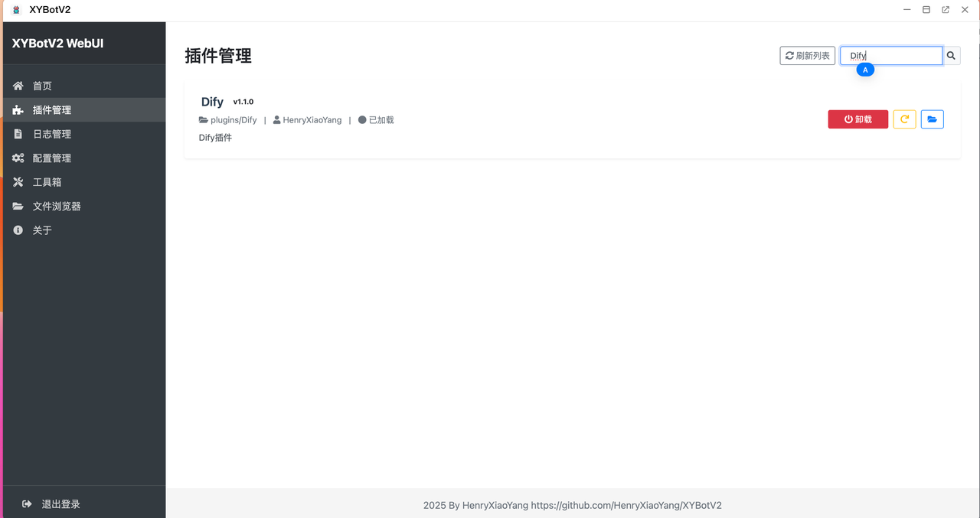Open the Dify plugin folder via blue icon
This screenshot has height=518, width=980.
point(932,119)
